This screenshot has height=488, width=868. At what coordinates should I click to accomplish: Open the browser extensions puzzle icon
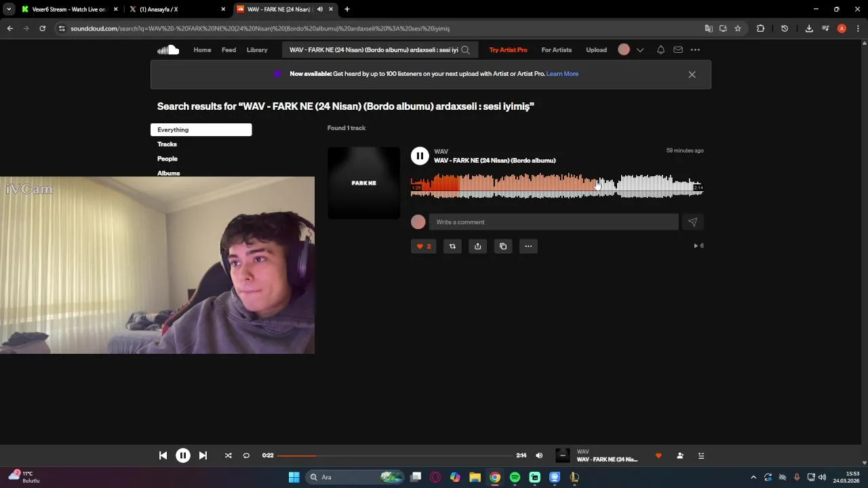(760, 28)
